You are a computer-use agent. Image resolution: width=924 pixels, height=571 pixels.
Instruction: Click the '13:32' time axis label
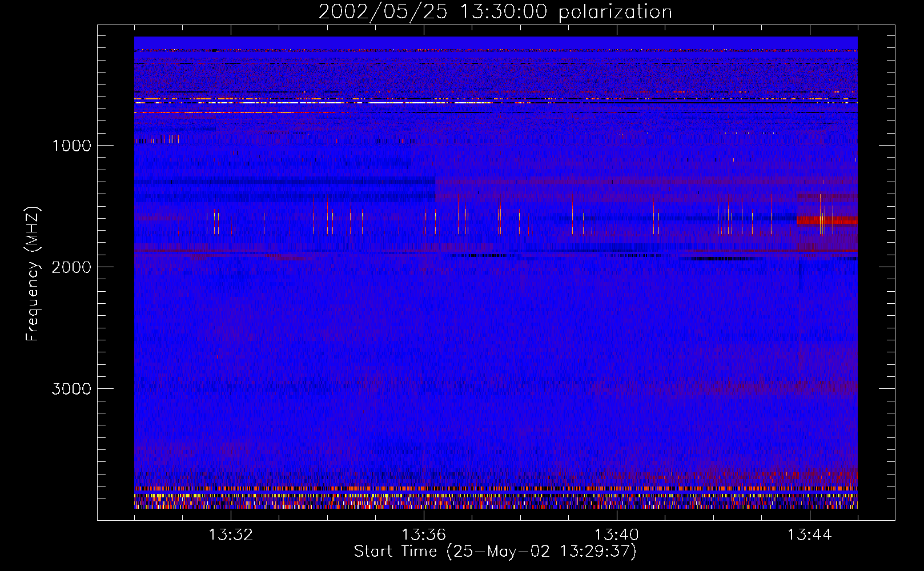[x=231, y=535]
